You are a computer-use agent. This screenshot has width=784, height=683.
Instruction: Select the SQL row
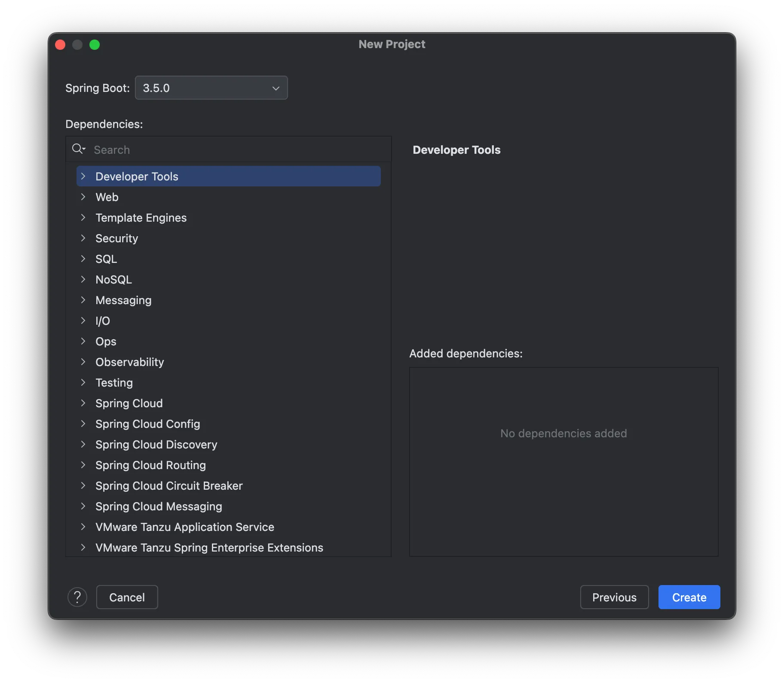coord(229,259)
